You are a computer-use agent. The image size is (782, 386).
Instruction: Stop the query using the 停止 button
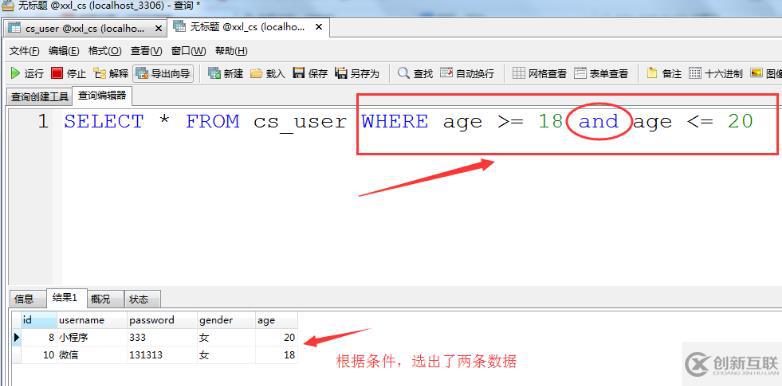click(x=69, y=73)
